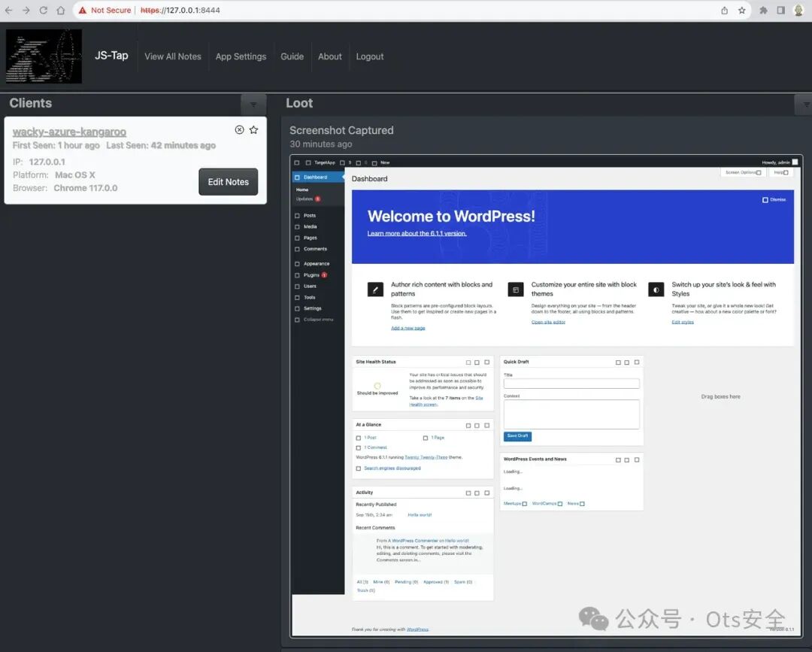Go back using the browser back arrow
Image resolution: width=812 pixels, height=652 pixels.
[x=9, y=11]
